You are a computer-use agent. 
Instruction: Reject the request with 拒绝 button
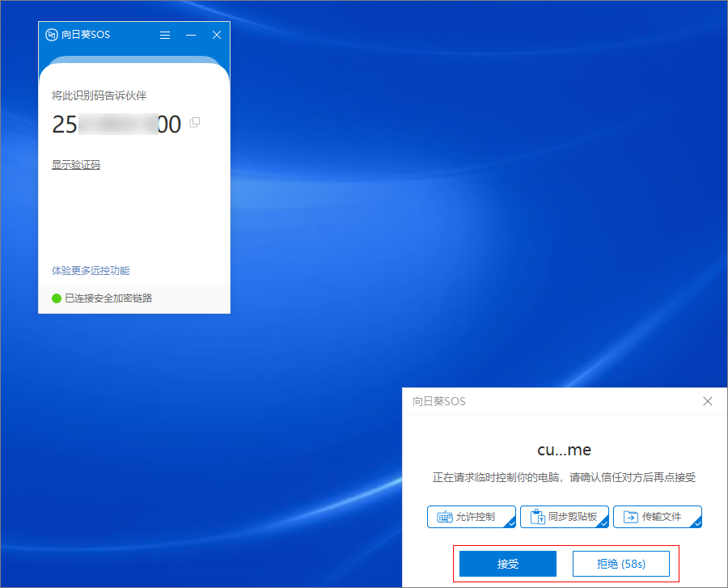pyautogui.click(x=621, y=564)
